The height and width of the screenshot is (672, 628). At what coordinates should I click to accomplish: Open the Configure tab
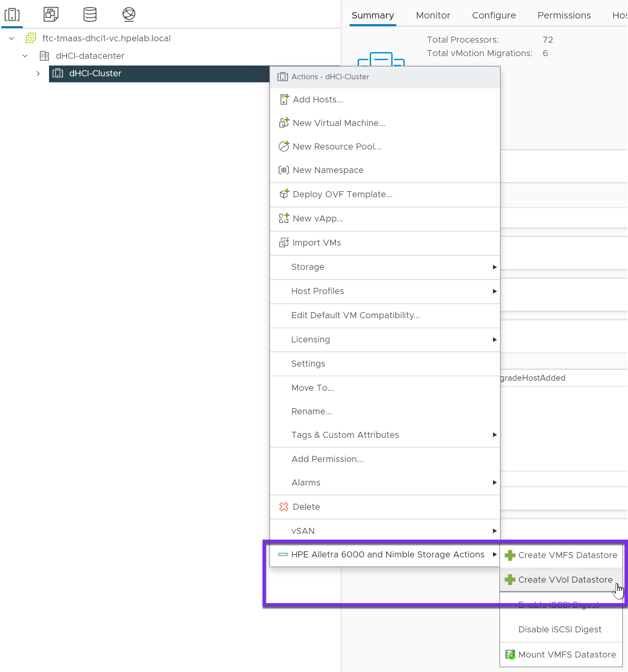click(x=494, y=15)
